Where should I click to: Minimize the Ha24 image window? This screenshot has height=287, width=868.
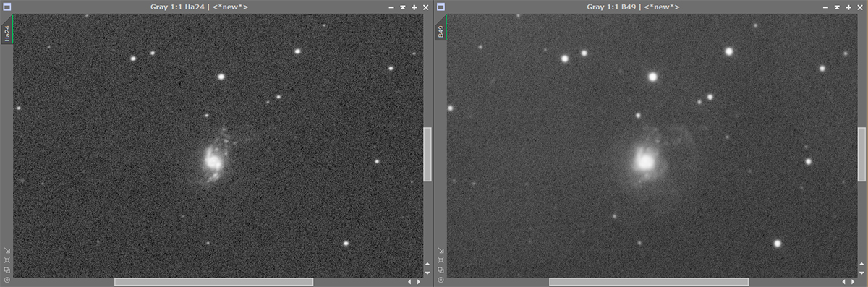click(391, 7)
